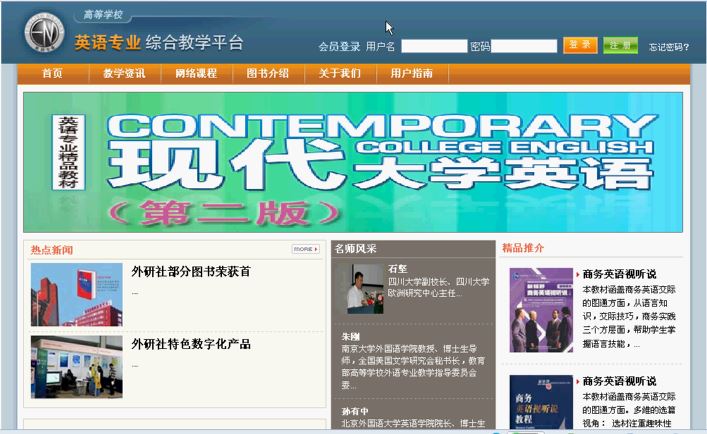Click the purple 商务英语视听说 book cover
The width and height of the screenshot is (707, 434).
tap(541, 310)
